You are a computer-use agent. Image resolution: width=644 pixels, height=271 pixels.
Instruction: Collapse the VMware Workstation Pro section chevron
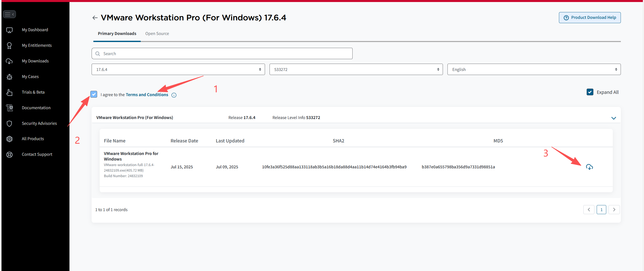[614, 118]
